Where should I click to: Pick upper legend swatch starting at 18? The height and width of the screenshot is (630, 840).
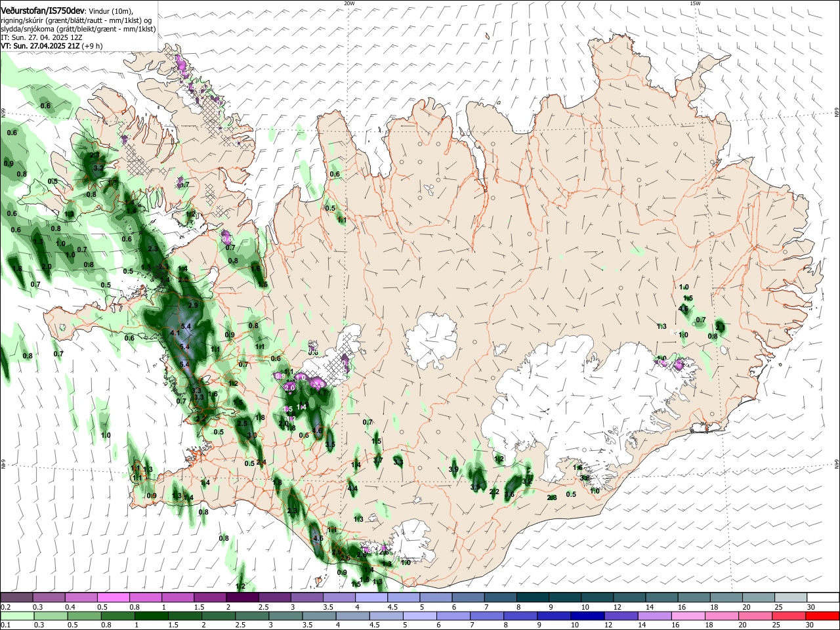pos(727,597)
